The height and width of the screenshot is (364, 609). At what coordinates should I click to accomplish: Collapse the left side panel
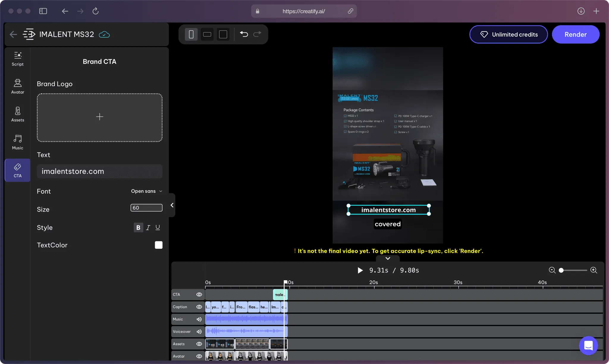click(x=172, y=205)
